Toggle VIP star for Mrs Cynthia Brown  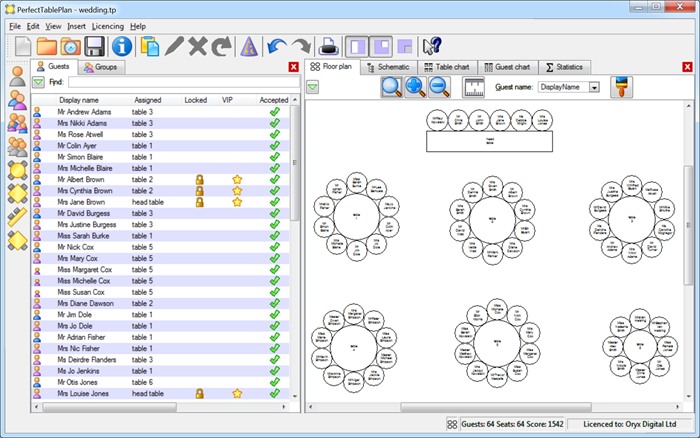click(x=237, y=190)
